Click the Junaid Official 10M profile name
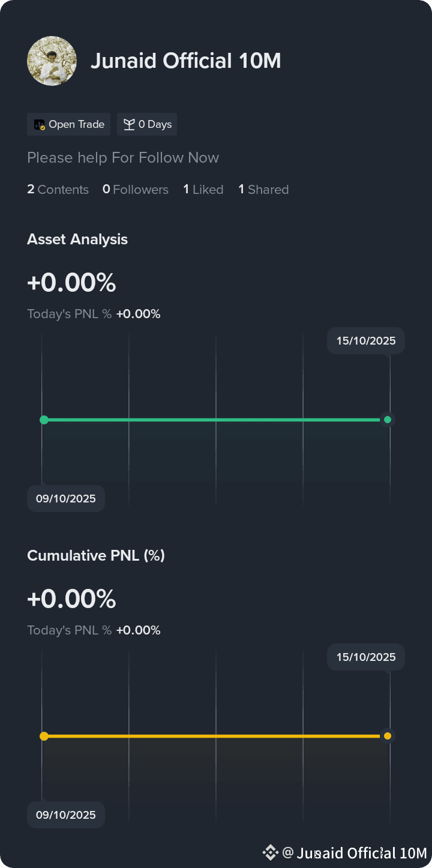This screenshot has height=868, width=432. pos(186,61)
